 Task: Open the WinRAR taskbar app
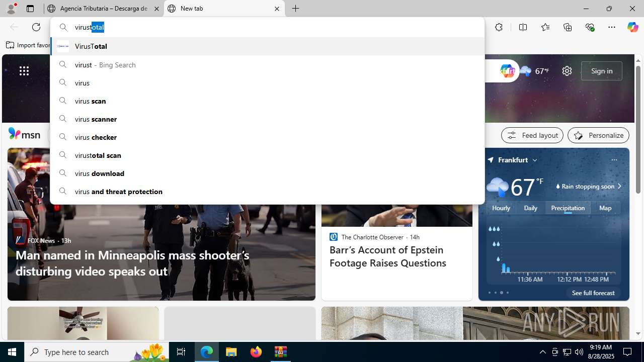coord(281,352)
